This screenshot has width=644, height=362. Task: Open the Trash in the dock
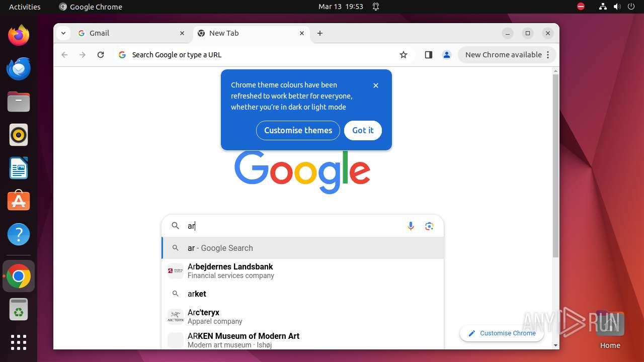click(19, 309)
